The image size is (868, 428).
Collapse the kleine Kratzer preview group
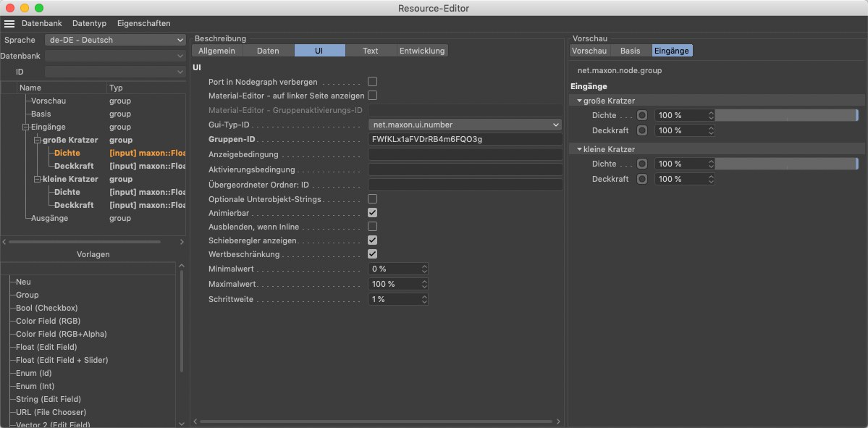580,149
